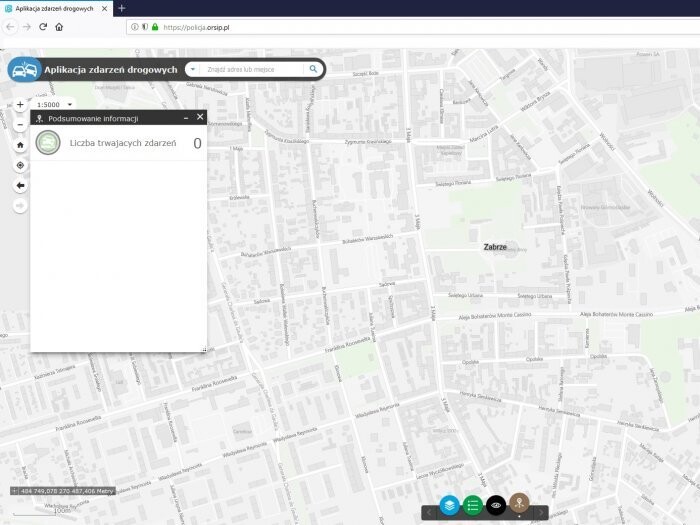Image resolution: width=700 pixels, height=525 pixels.
Task: Click the search magnifier button
Action: (313, 70)
